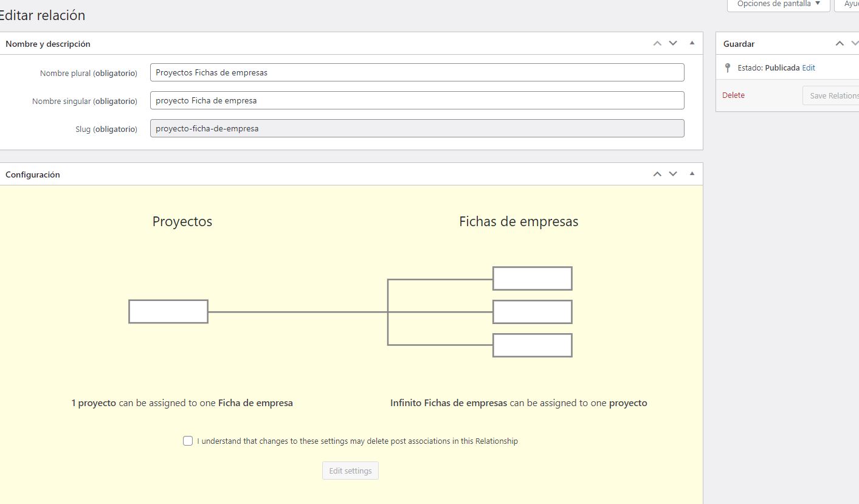Move Nombre y descripción panel up

[657, 43]
